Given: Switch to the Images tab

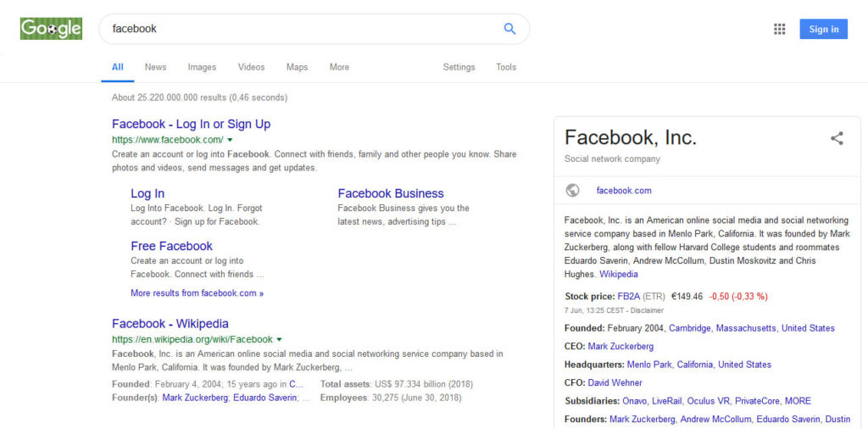Looking at the screenshot, I should click(x=202, y=67).
